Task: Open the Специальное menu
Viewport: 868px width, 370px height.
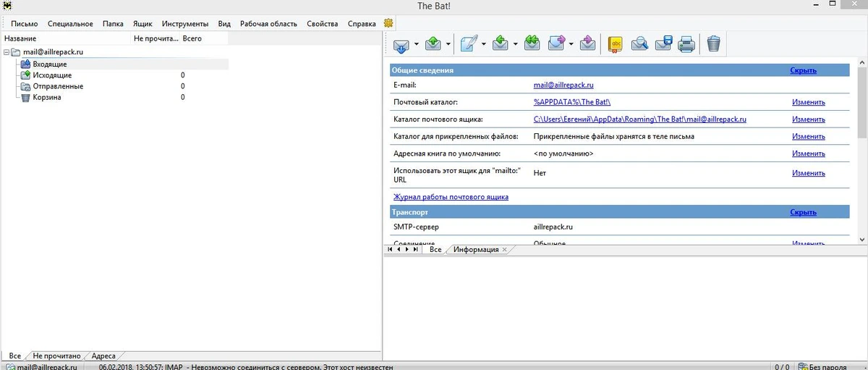Action: point(70,24)
